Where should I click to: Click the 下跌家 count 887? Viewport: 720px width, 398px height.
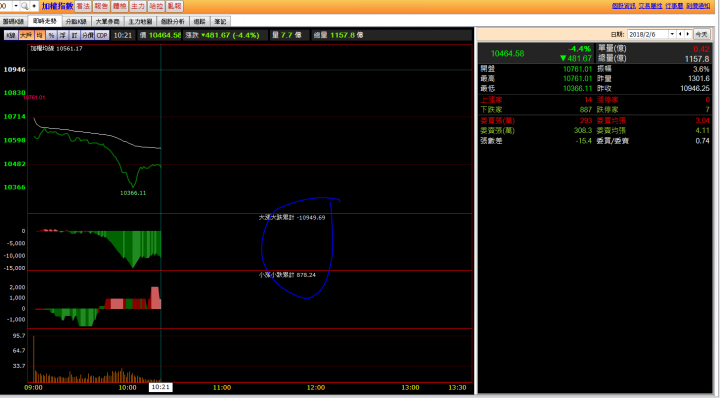(585, 110)
